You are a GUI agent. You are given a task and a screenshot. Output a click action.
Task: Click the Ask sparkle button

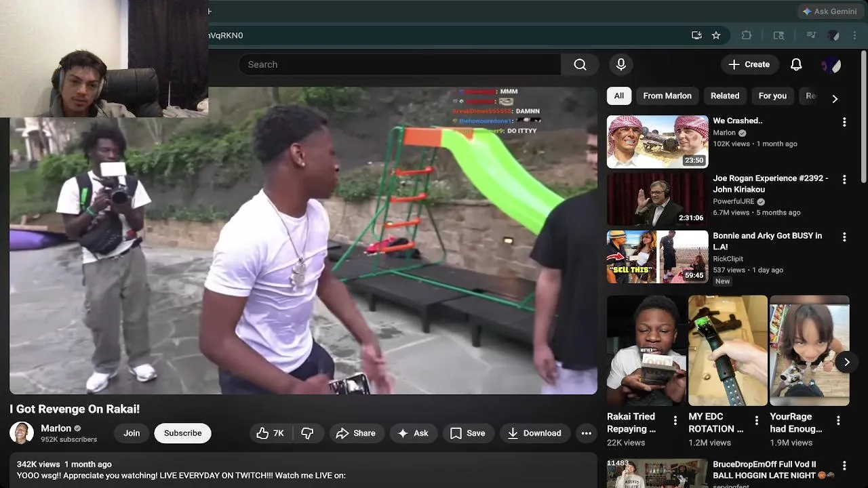tap(413, 433)
